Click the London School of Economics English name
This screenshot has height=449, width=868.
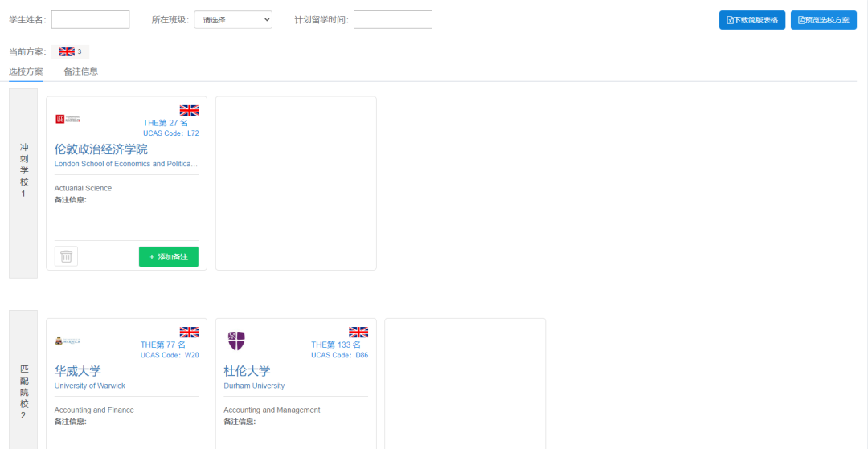click(x=126, y=164)
